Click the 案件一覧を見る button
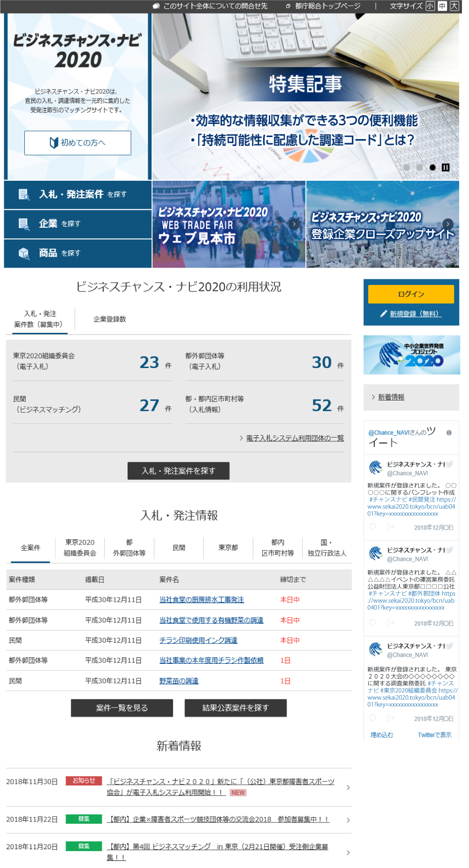Image resolution: width=469 pixels, height=868 pixels. [x=122, y=708]
